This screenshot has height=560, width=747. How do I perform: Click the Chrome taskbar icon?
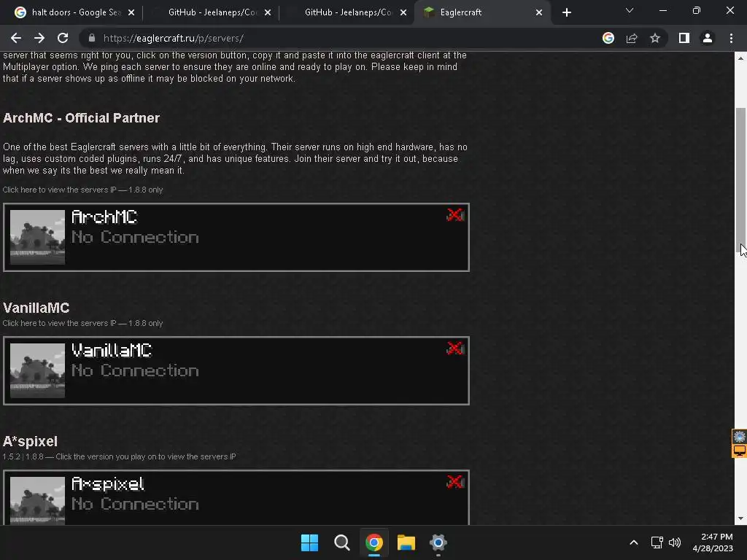pos(374,542)
